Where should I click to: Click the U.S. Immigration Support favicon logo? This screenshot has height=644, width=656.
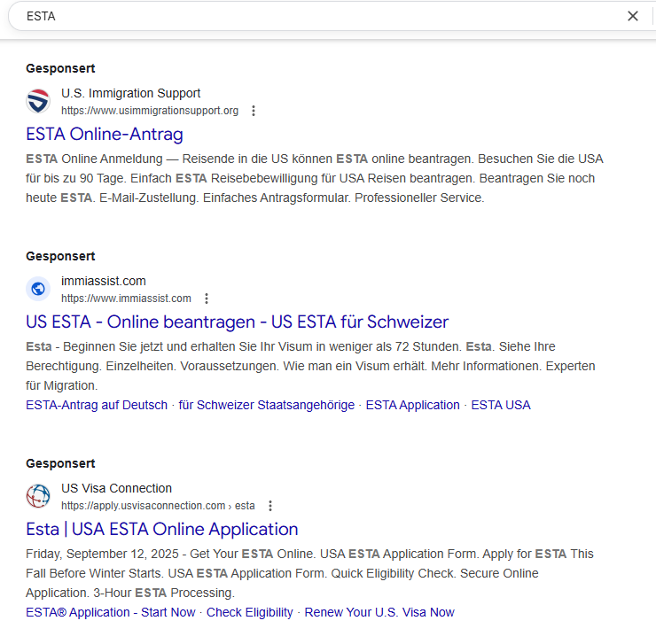pos(38,101)
